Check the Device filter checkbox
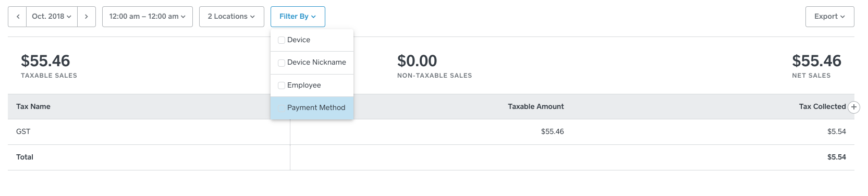This screenshot has height=196, width=868. coord(282,40)
